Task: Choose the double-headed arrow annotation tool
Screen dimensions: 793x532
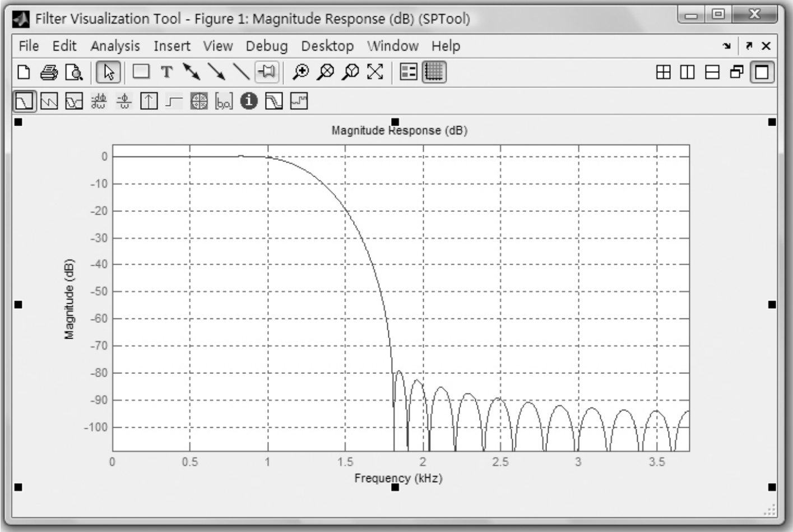Action: tap(192, 72)
